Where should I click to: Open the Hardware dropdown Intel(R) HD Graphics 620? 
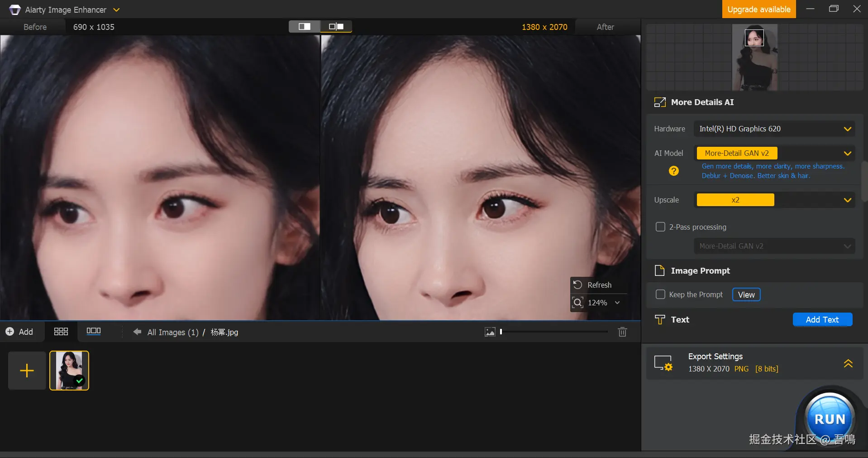[774, 129]
